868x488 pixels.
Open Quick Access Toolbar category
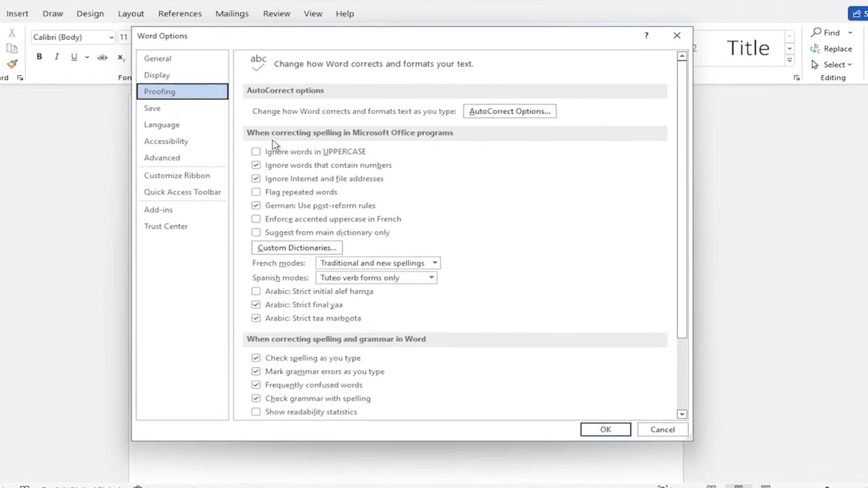(x=182, y=192)
